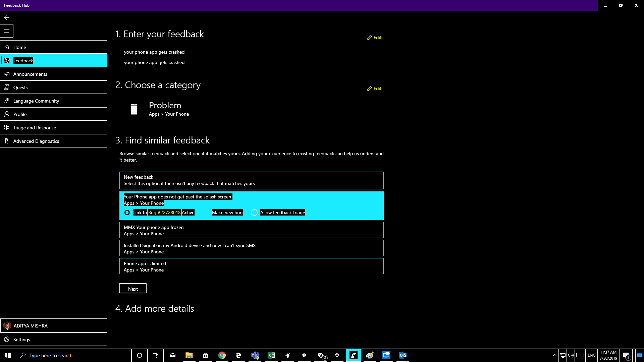Edit the 'Choose a category' section

pyautogui.click(x=374, y=88)
